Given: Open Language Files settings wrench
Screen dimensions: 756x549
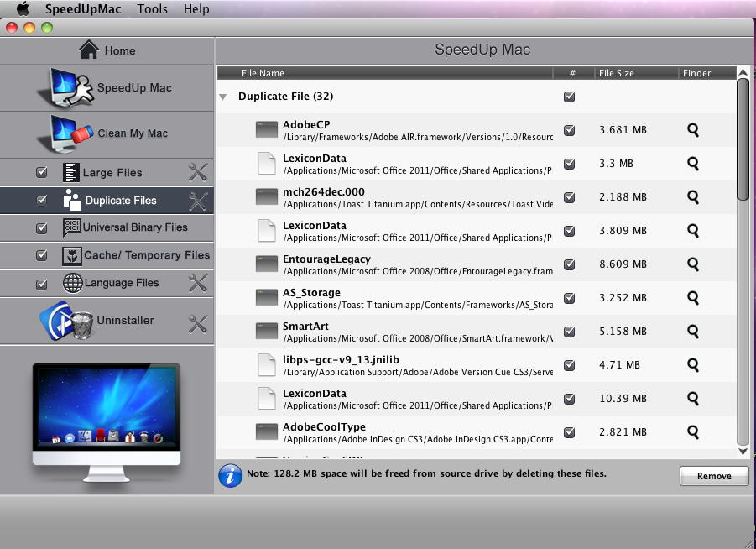Looking at the screenshot, I should pyautogui.click(x=198, y=283).
